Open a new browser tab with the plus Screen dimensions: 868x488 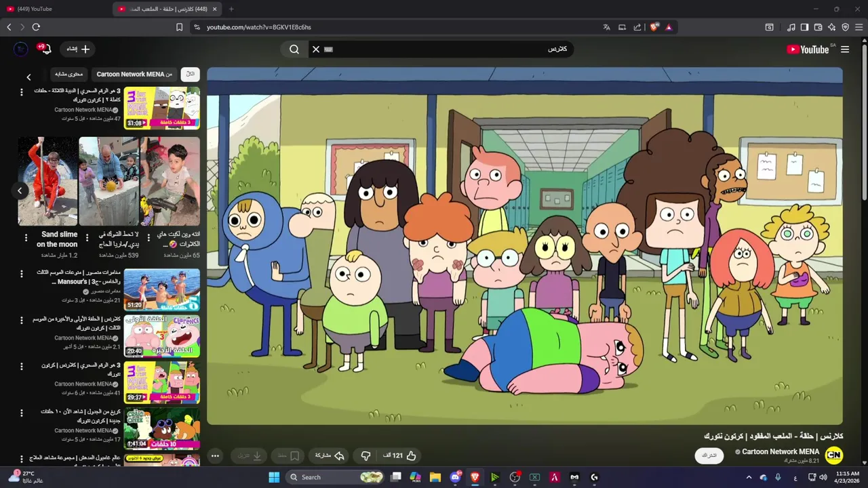pyautogui.click(x=231, y=9)
